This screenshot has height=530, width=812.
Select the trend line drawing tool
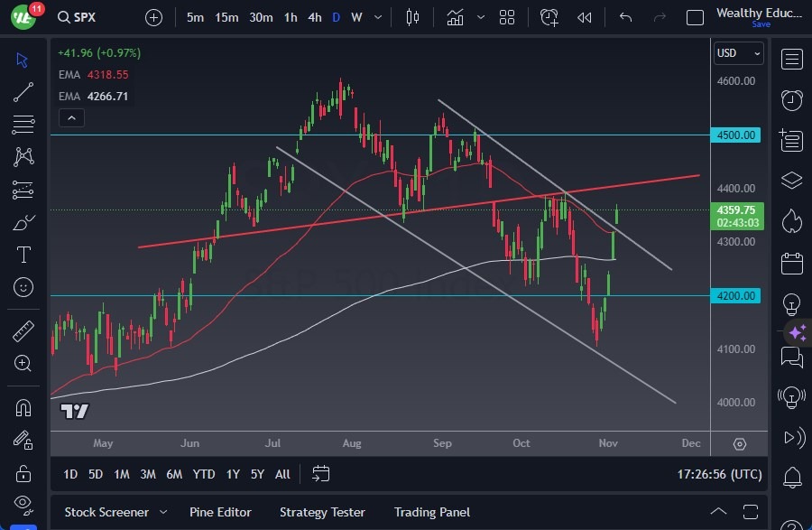pyautogui.click(x=23, y=92)
